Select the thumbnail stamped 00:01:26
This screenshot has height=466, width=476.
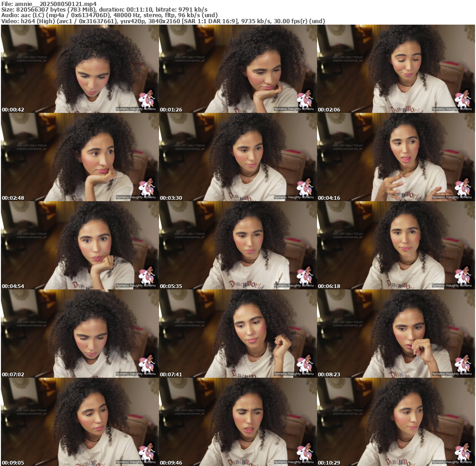(x=238, y=69)
